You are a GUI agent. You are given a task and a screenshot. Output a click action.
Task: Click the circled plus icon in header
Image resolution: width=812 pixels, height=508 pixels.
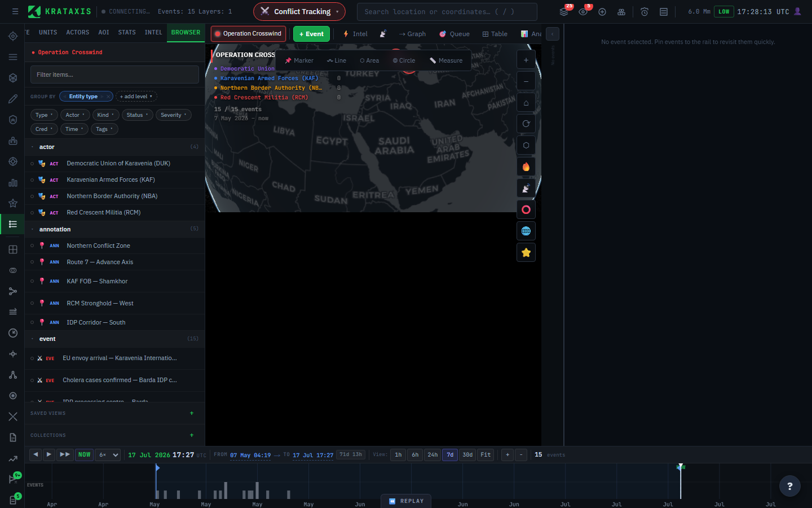602,12
